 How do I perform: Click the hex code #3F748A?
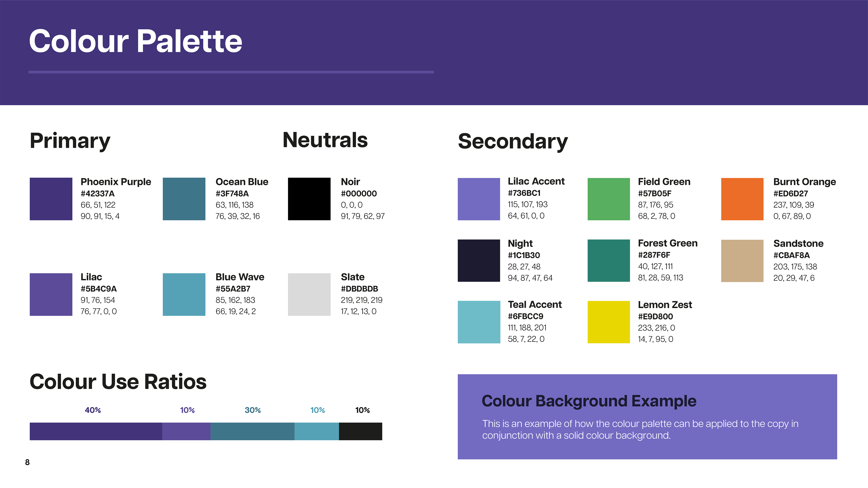[232, 194]
